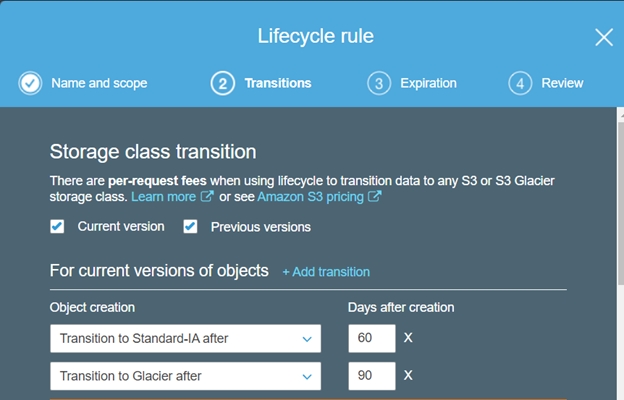624x400 pixels.
Task: Click the step 4 Review circle icon
Action: [520, 83]
